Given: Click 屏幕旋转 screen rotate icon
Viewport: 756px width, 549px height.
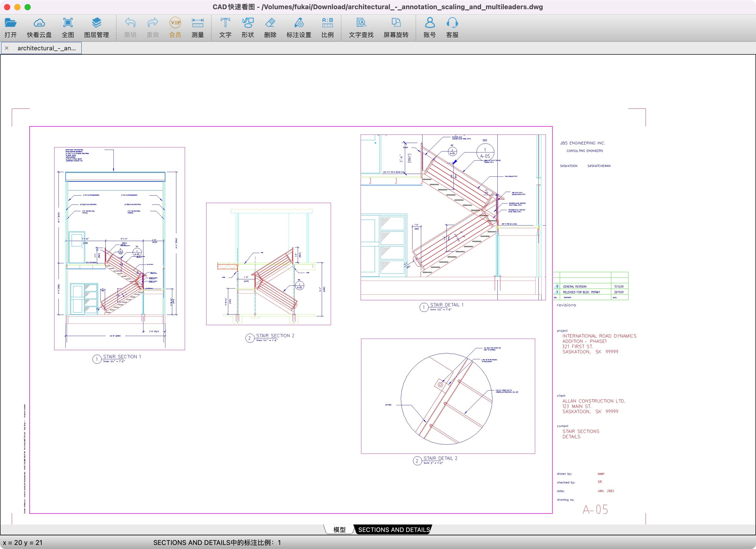Looking at the screenshot, I should (x=396, y=23).
